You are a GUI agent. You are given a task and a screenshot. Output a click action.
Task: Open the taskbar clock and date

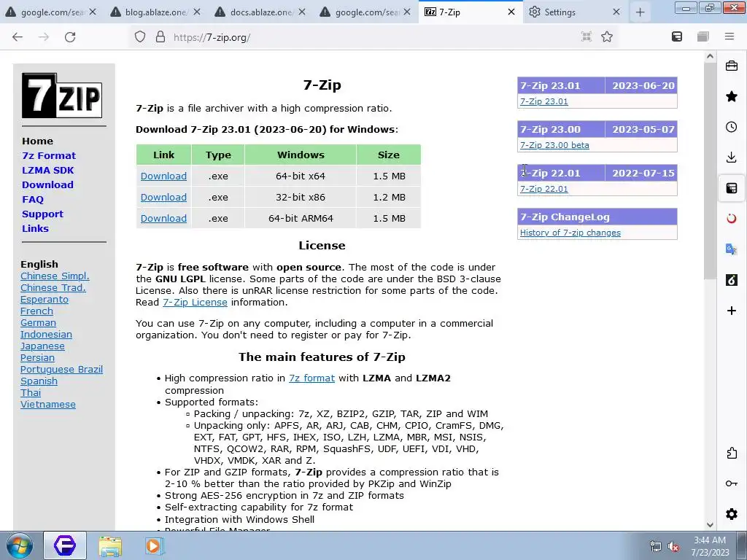pyautogui.click(x=710, y=546)
